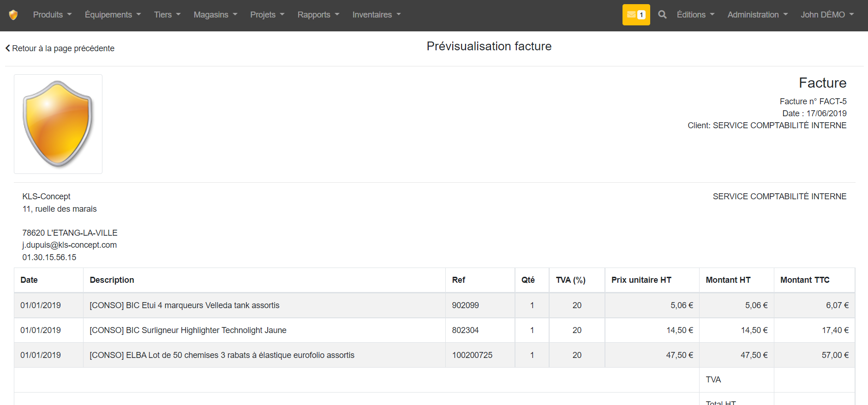Click 78620 L'ETANG-LA-VILLE text

click(x=70, y=233)
